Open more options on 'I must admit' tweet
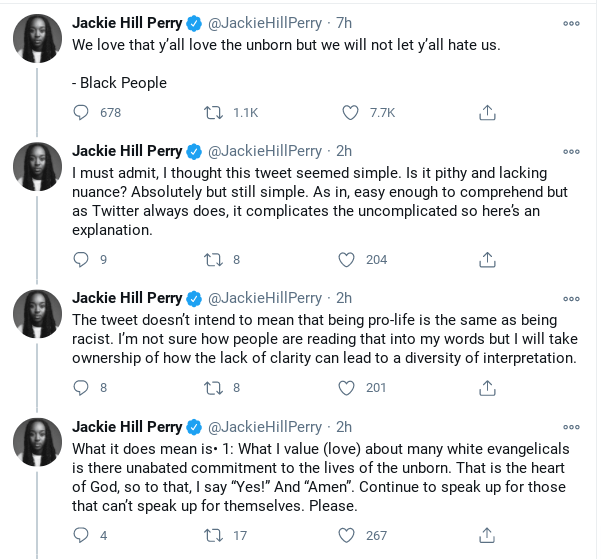This screenshot has width=601, height=559. point(571,152)
